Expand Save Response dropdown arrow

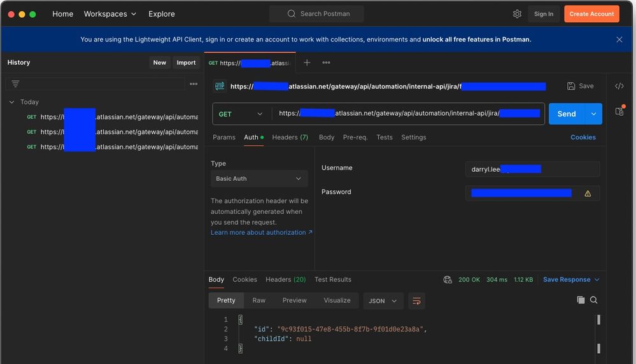tap(597, 280)
